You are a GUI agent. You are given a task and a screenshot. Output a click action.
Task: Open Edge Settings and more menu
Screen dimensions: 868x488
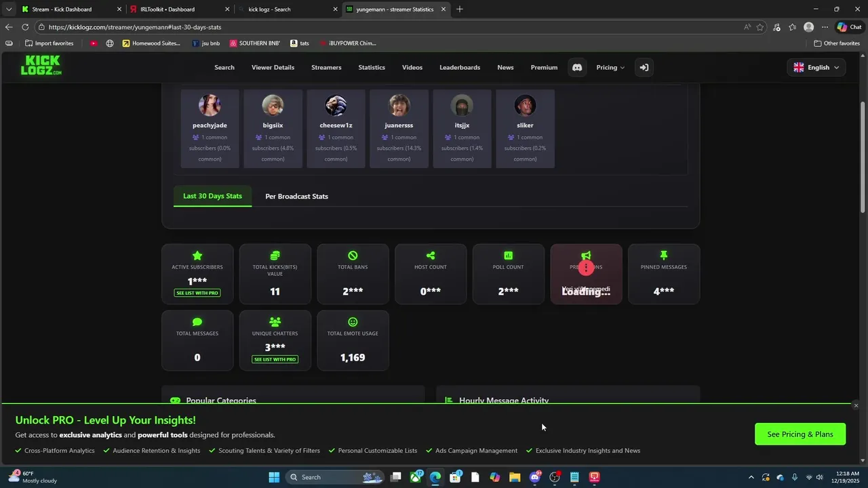coord(825,27)
